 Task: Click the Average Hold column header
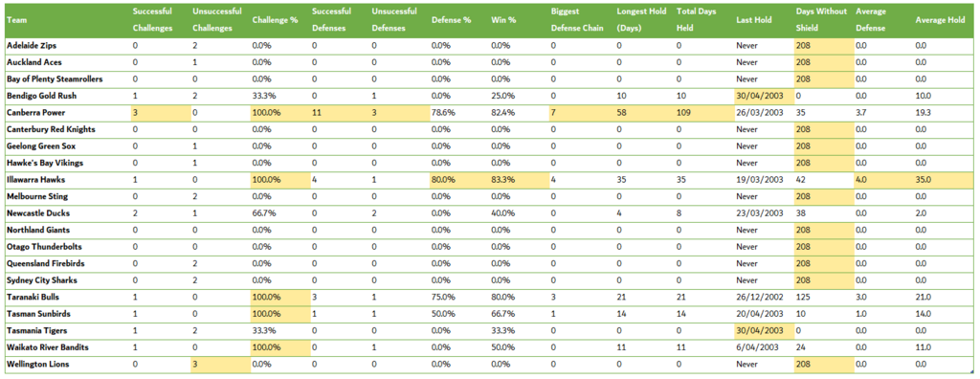click(x=944, y=20)
